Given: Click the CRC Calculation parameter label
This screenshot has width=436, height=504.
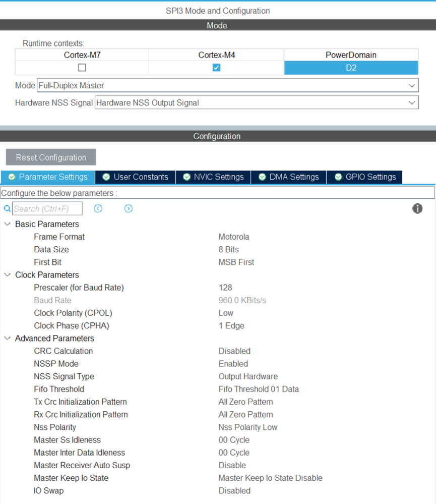Looking at the screenshot, I should [63, 351].
